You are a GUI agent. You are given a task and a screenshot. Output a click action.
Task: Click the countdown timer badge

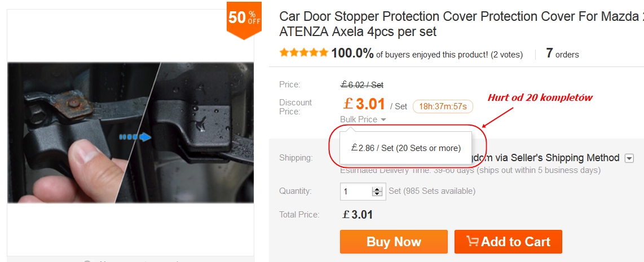[443, 106]
